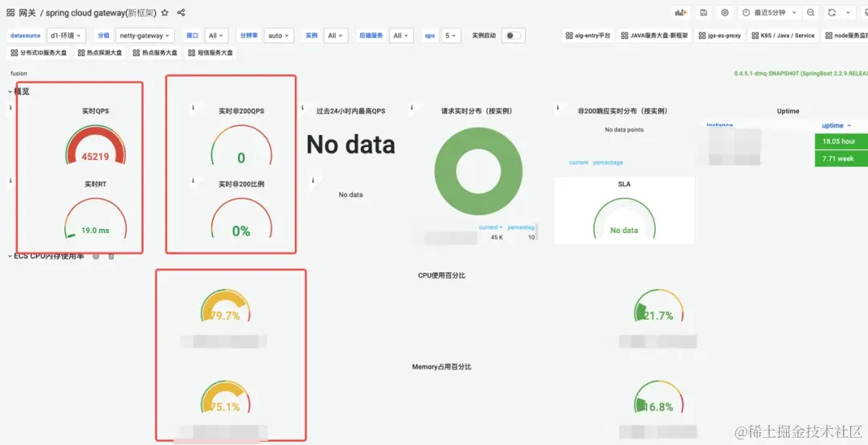Select the 18.05 hour uptime cell

pyautogui.click(x=841, y=141)
